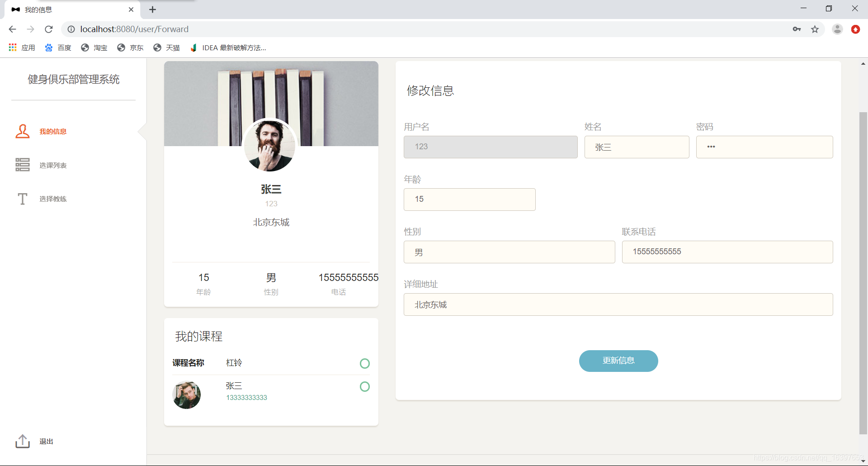The image size is (868, 466).
Task: Toggle the circle next to 杠铃 course
Action: [365, 363]
